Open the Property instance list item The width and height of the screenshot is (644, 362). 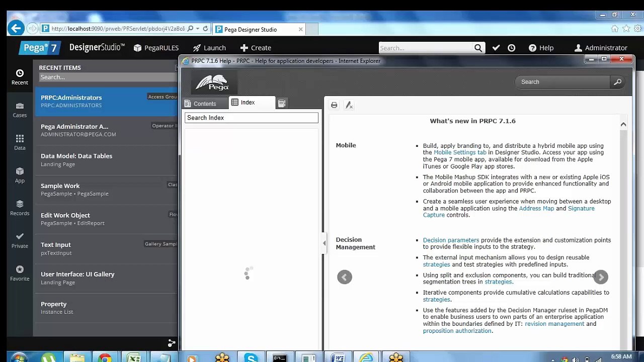106,308
